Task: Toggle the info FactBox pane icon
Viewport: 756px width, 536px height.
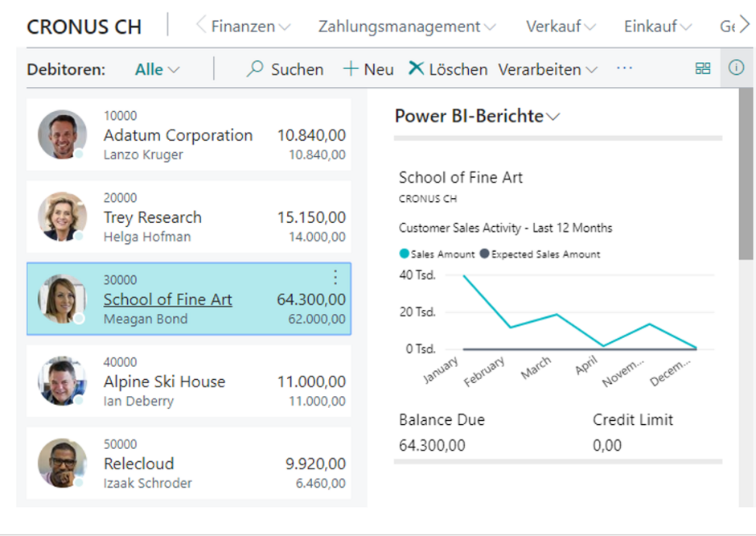Action: pyautogui.click(x=736, y=68)
